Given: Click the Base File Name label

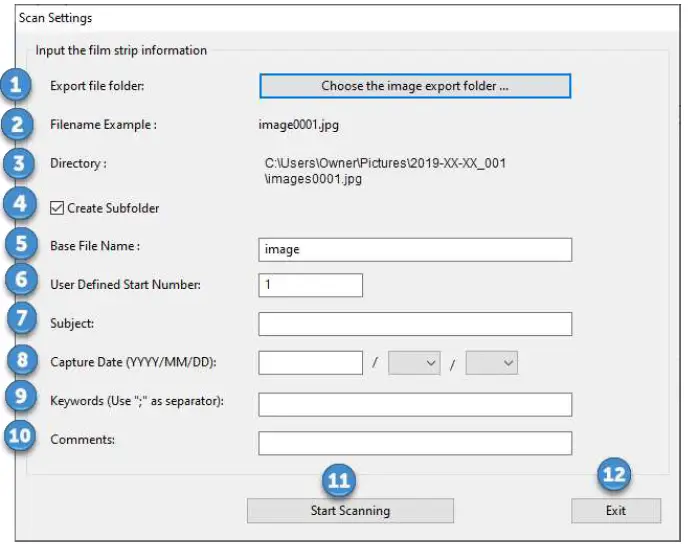Looking at the screenshot, I should point(95,246).
